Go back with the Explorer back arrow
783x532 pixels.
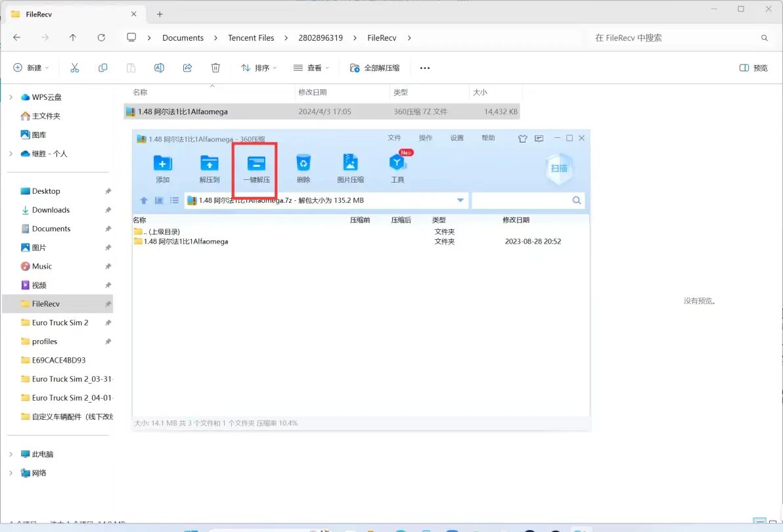click(16, 37)
